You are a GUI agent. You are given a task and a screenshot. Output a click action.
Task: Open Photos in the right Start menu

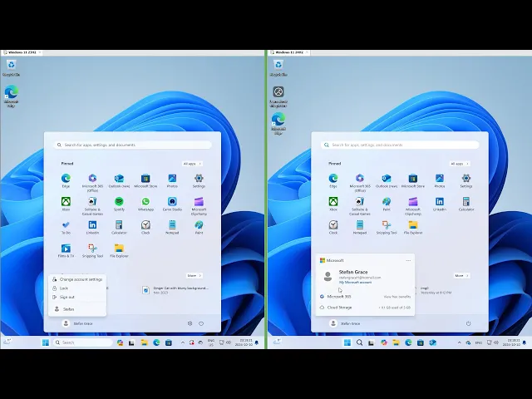point(440,180)
